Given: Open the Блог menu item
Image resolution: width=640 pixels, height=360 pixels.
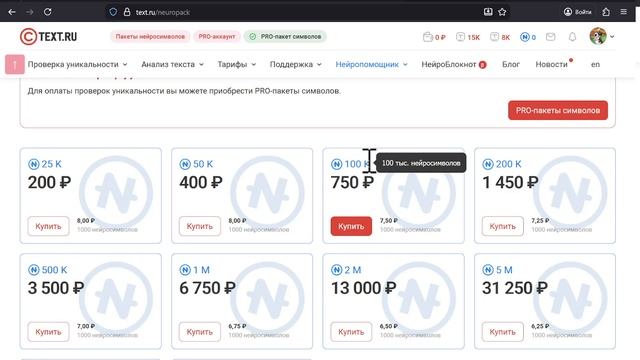Looking at the screenshot, I should [x=511, y=64].
